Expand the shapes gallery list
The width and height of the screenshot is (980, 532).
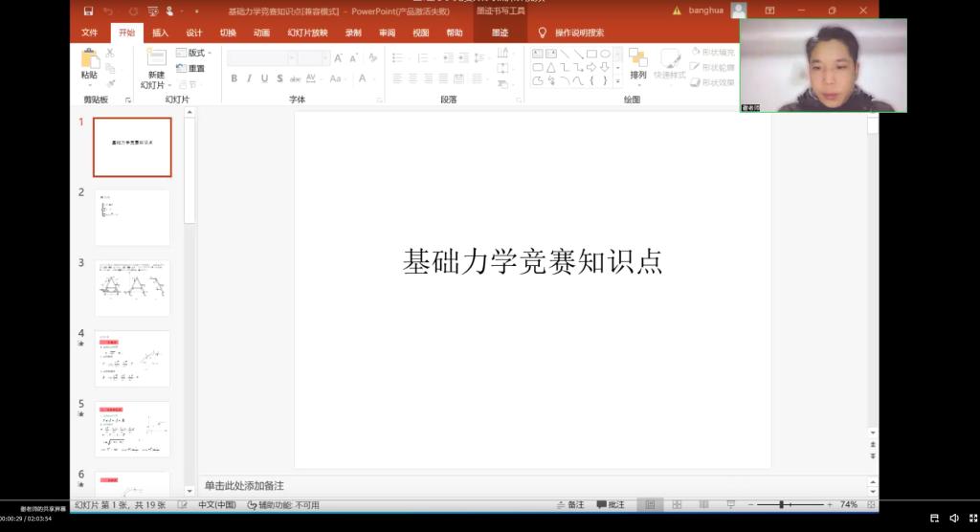(618, 81)
